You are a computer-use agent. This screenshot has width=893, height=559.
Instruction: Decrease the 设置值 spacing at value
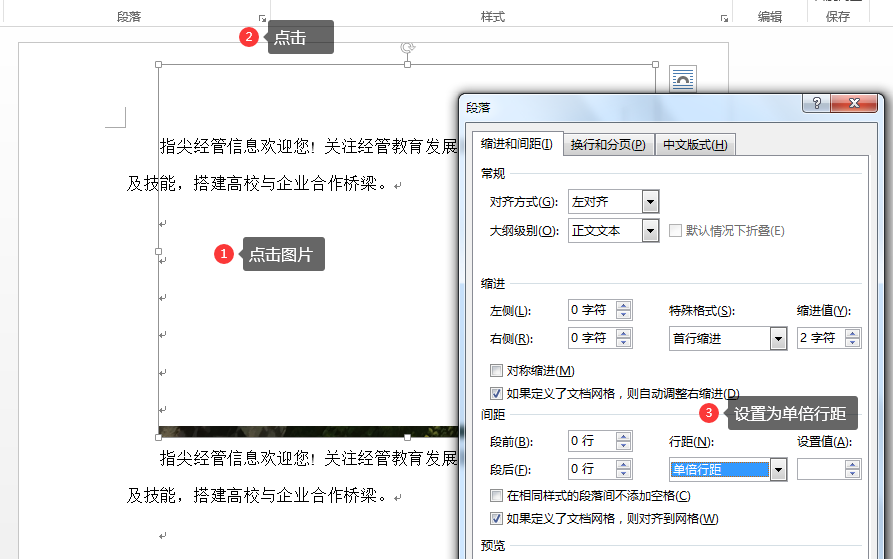(853, 474)
